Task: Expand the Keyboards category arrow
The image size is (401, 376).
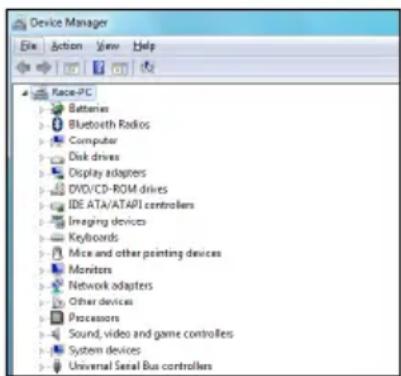Action: point(41,238)
